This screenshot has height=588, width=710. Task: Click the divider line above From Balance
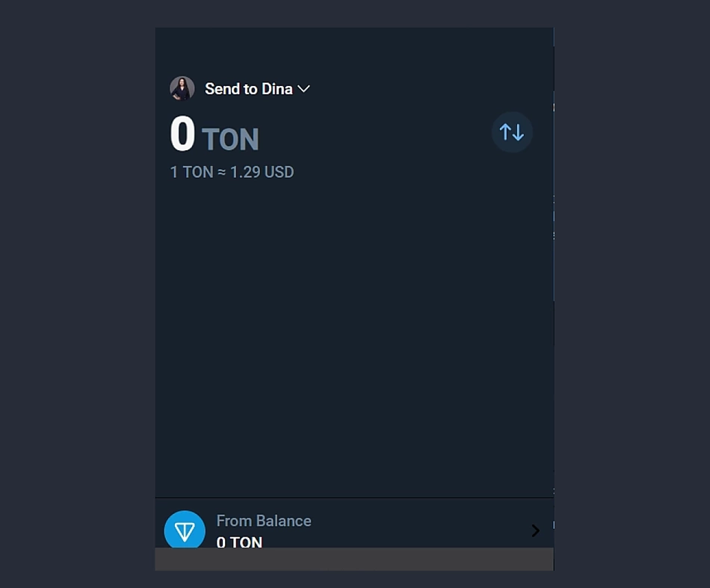[354, 498]
